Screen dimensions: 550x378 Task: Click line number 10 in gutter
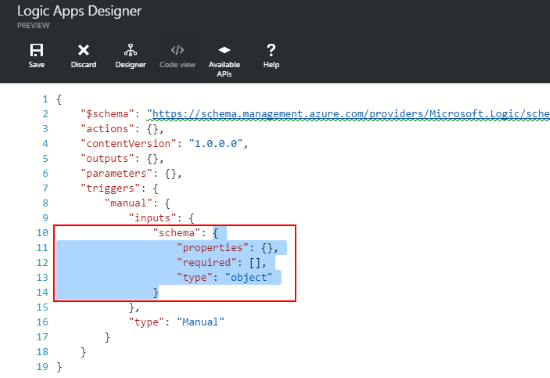pos(42,233)
